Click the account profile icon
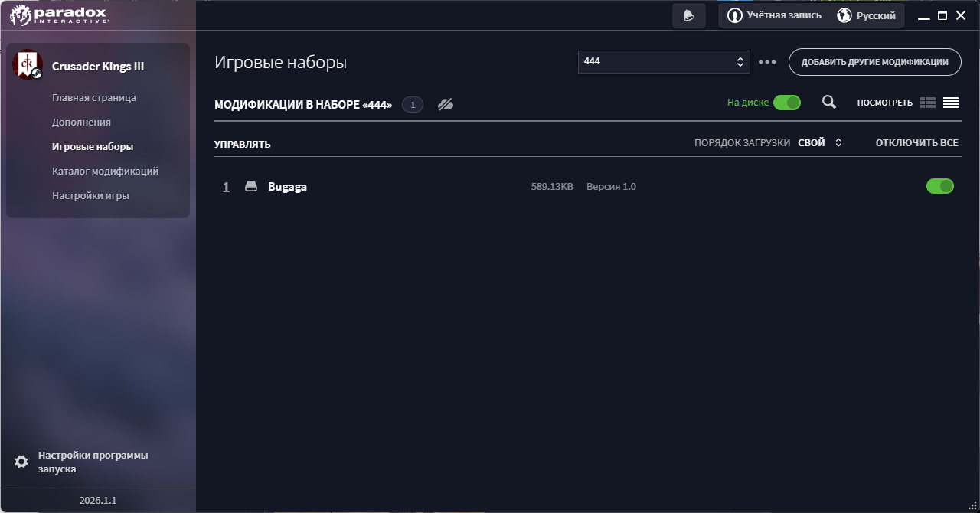 pos(734,15)
